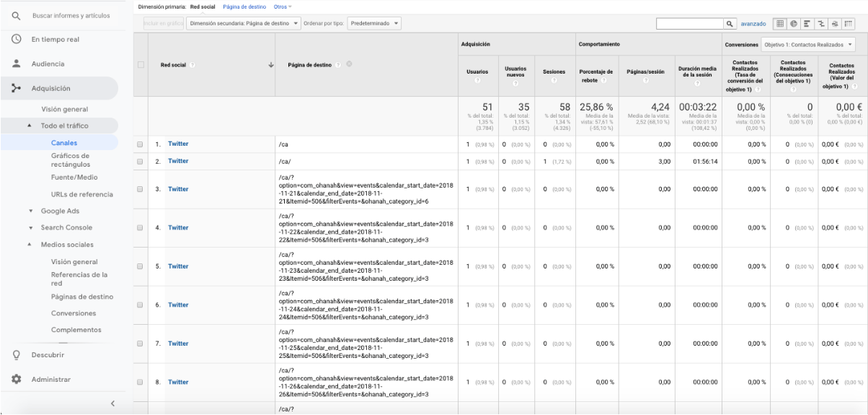Tick the checkbox for row 4 Twitter
868x415 pixels.
[140, 228]
